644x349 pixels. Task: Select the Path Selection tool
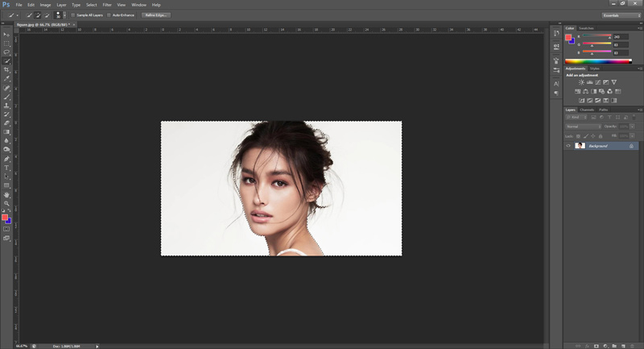[x=6, y=177]
